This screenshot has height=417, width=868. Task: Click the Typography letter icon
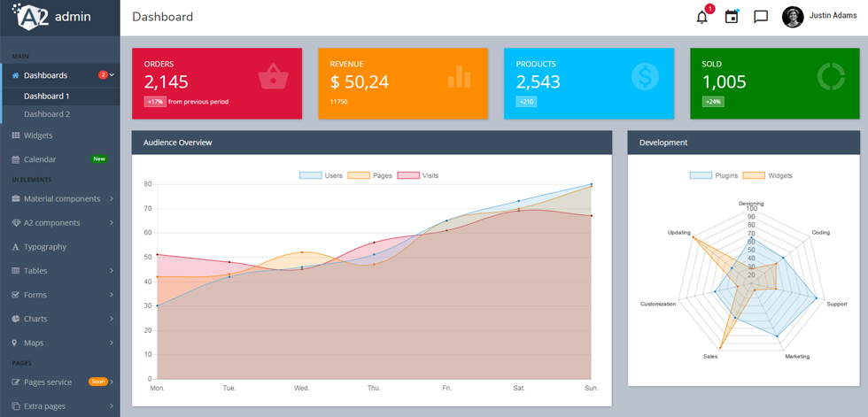pos(16,247)
